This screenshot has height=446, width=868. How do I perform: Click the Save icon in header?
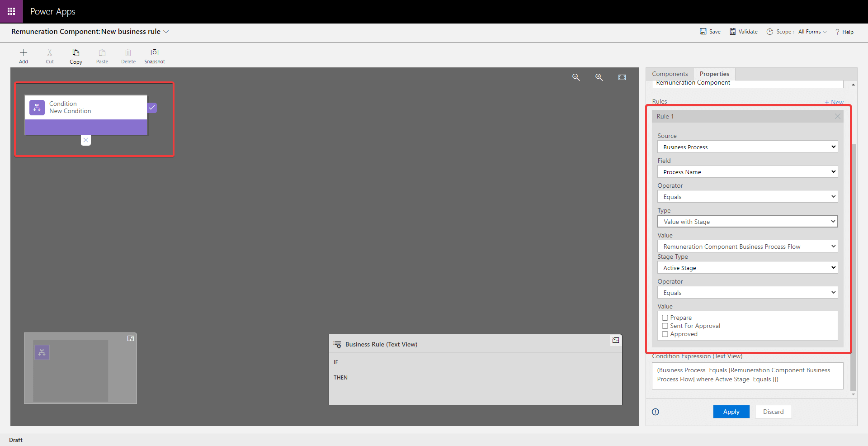pos(703,31)
